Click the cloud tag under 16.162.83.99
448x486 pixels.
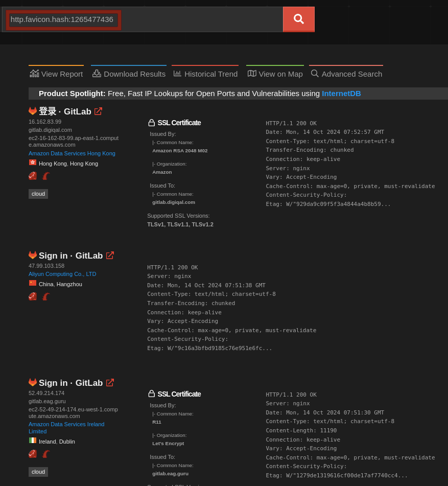(x=38, y=194)
